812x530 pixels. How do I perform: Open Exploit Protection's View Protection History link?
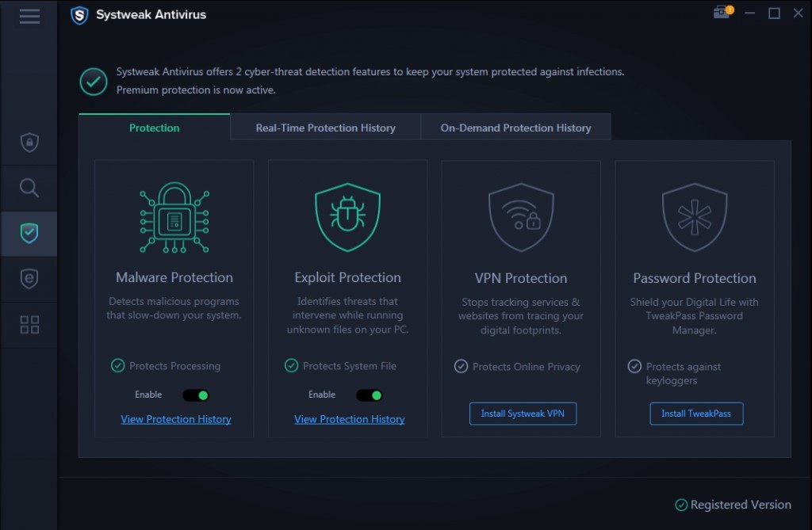tap(350, 419)
